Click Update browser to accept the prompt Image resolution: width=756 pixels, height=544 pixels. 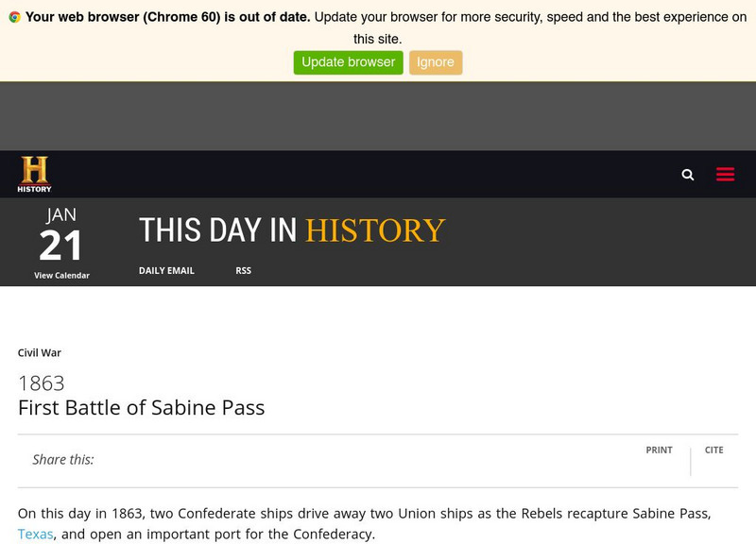(x=348, y=61)
